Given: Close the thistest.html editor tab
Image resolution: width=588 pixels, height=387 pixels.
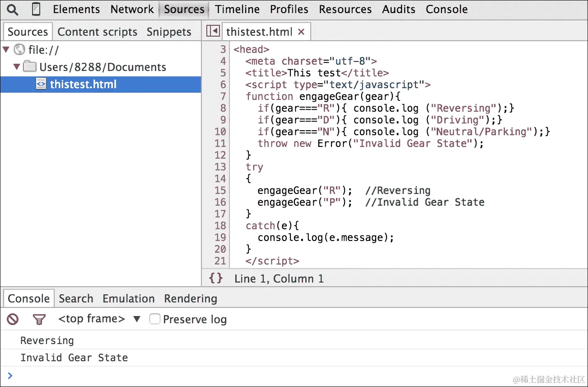Looking at the screenshot, I should coord(301,31).
